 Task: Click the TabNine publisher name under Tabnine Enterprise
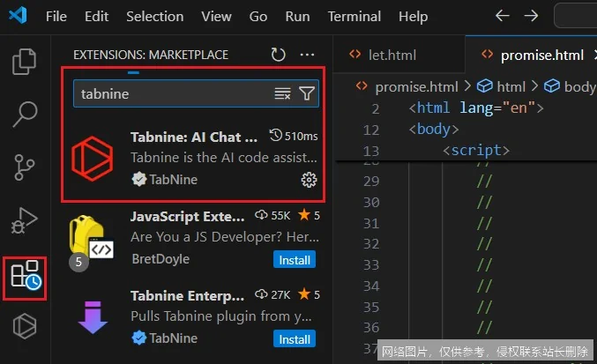click(173, 338)
